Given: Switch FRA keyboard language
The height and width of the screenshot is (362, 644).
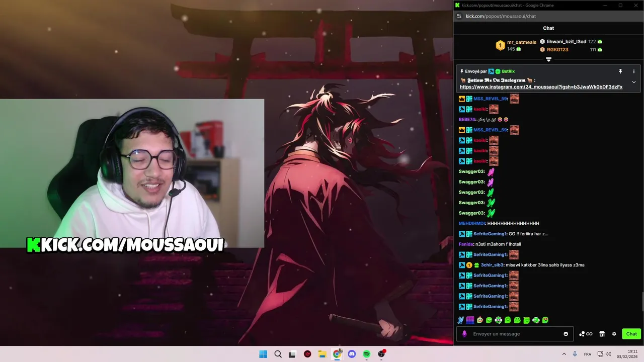Looking at the screenshot, I should (x=588, y=354).
